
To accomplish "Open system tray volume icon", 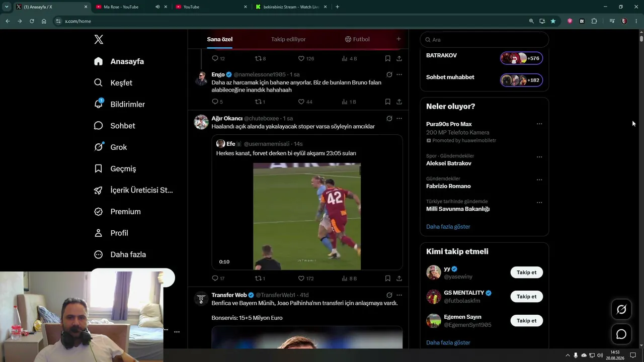I will (600, 355).
